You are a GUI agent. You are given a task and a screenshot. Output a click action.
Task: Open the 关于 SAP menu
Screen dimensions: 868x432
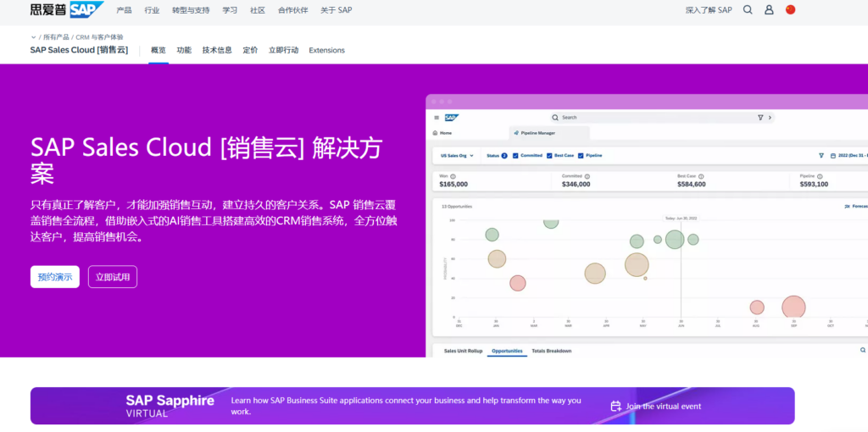(x=336, y=10)
